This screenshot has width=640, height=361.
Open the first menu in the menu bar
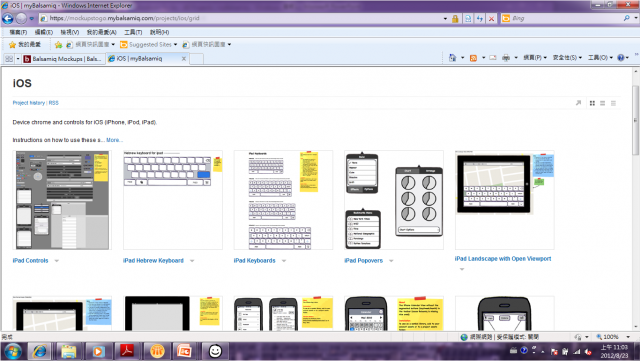pos(18,32)
